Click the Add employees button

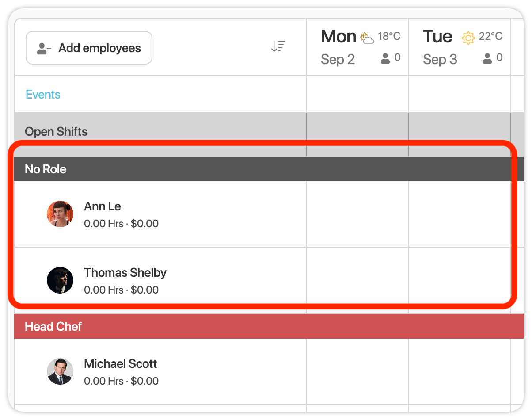(89, 48)
